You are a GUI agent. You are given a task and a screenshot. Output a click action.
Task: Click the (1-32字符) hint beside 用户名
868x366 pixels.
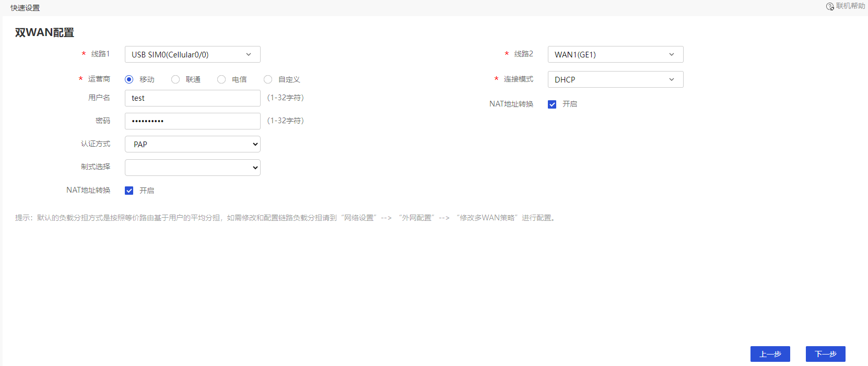coord(285,98)
